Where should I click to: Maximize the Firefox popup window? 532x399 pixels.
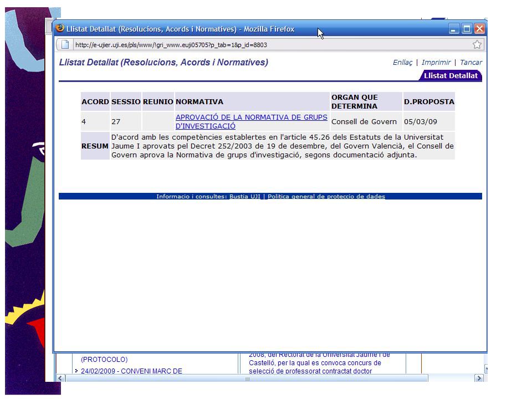pyautogui.click(x=467, y=29)
